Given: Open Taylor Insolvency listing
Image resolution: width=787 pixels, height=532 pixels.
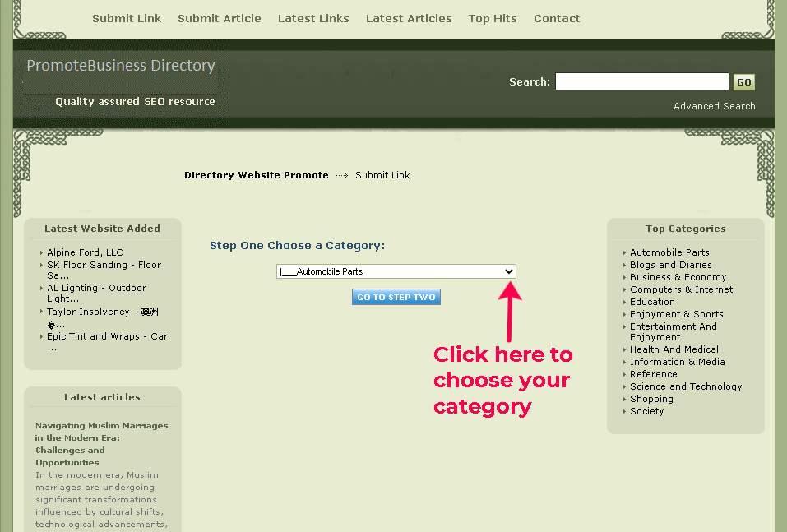Looking at the screenshot, I should click(103, 317).
